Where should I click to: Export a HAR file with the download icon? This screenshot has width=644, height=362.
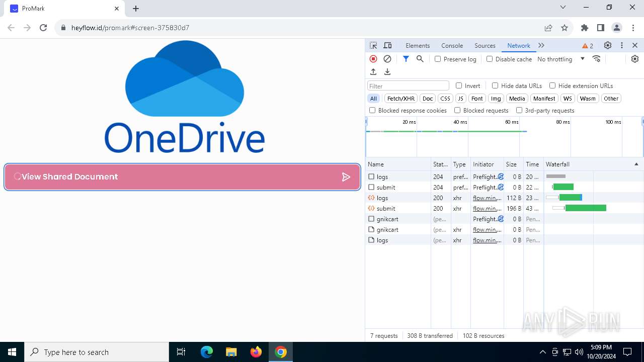pyautogui.click(x=387, y=72)
